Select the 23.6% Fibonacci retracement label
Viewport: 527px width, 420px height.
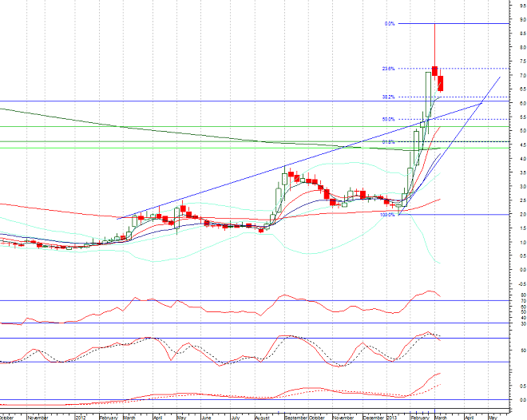click(x=389, y=69)
